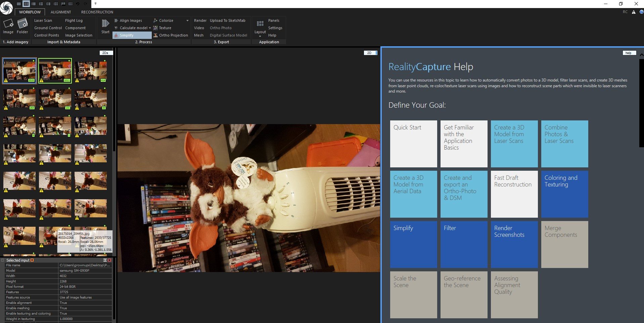Click the Texture tool icon

click(155, 28)
